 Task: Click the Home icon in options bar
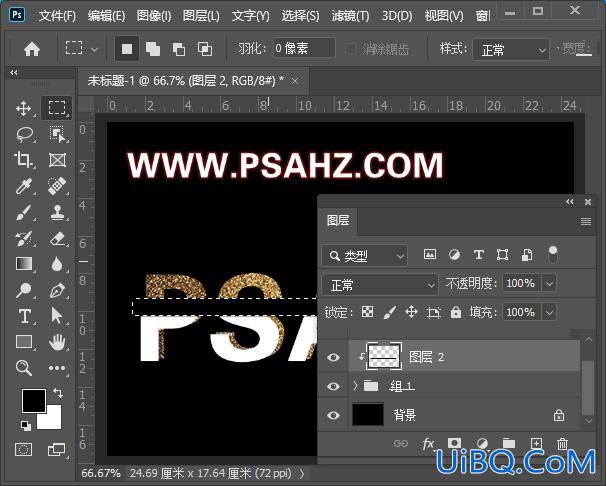[x=32, y=49]
